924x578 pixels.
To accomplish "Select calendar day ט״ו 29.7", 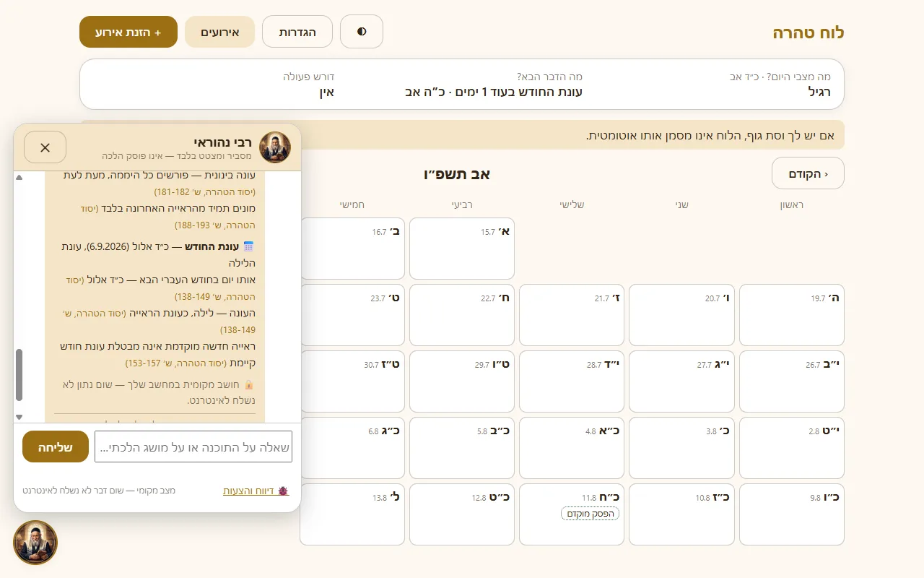I will click(462, 381).
